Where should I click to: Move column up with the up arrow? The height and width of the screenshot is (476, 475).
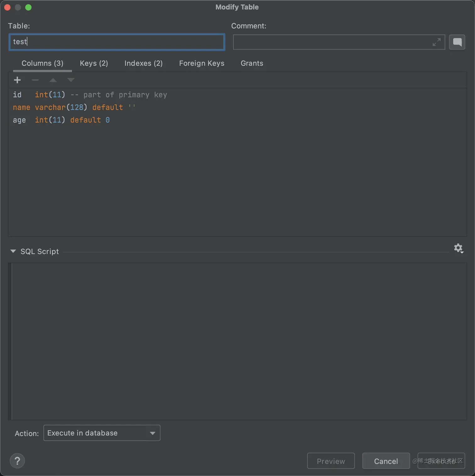click(53, 80)
